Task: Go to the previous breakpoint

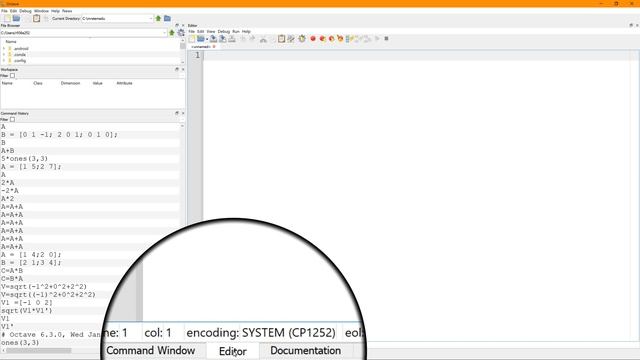Action: pyautogui.click(x=331, y=39)
